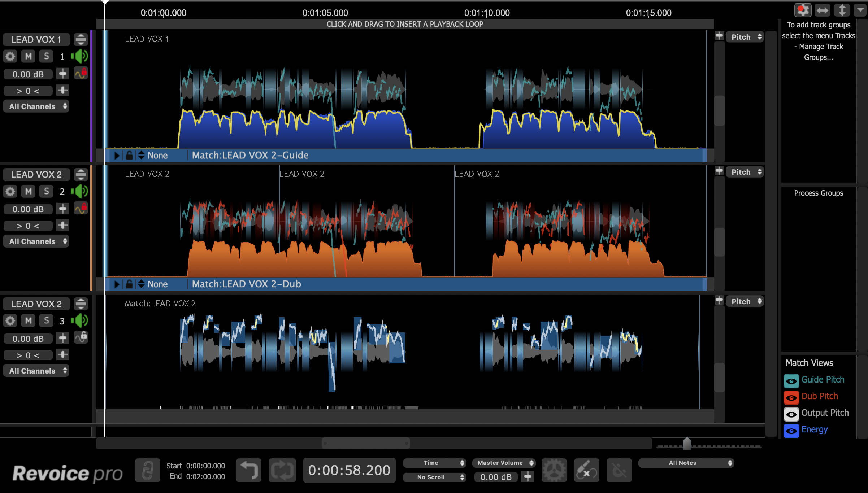Click waveform lock icon on LEAD VOX 1

click(x=81, y=74)
